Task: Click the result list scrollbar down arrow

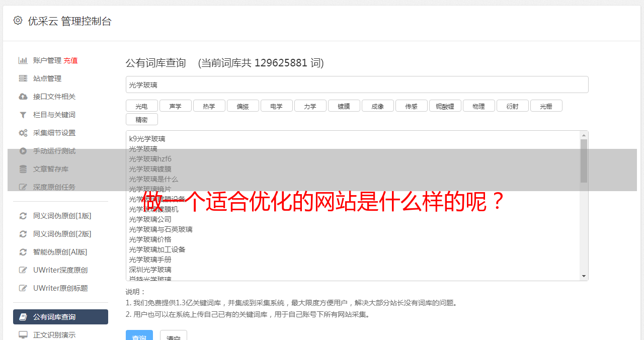Action: (x=584, y=276)
